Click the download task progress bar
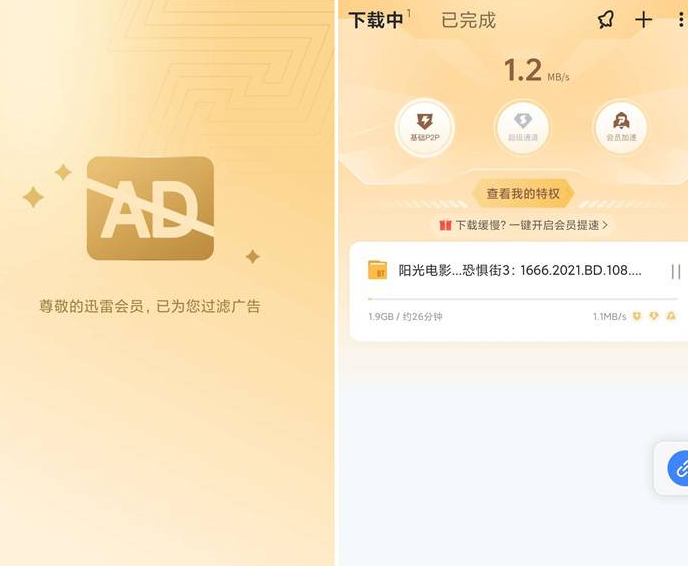This screenshot has width=688, height=566. pyautogui.click(x=523, y=299)
